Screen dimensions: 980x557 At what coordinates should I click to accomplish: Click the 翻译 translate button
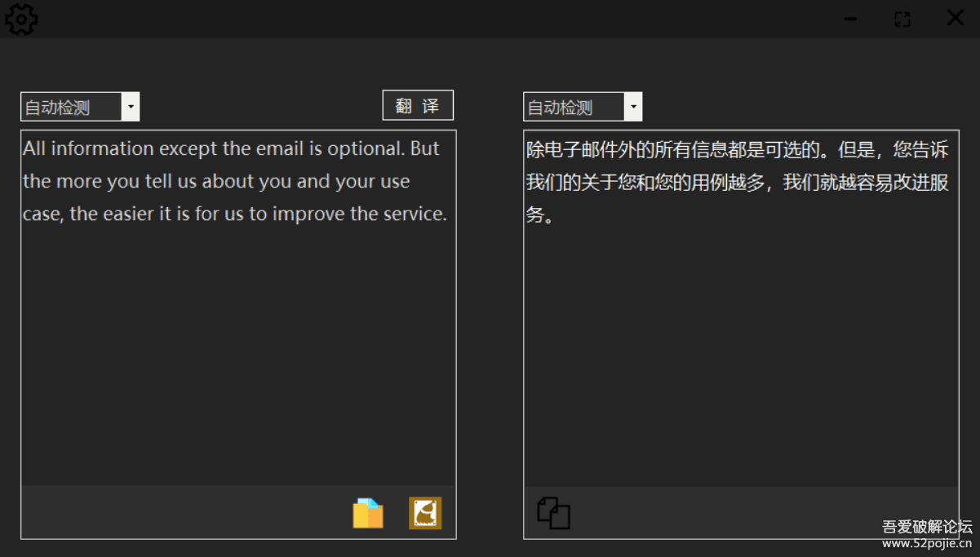pyautogui.click(x=417, y=104)
